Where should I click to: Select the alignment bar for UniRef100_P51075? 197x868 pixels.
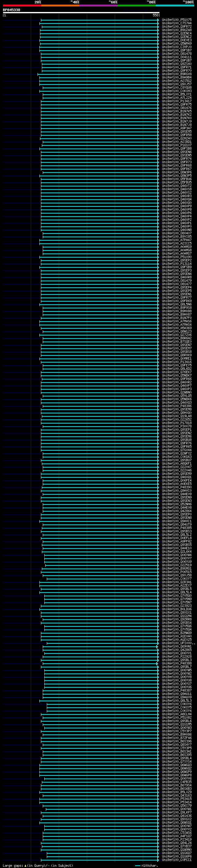tap(100, 20)
